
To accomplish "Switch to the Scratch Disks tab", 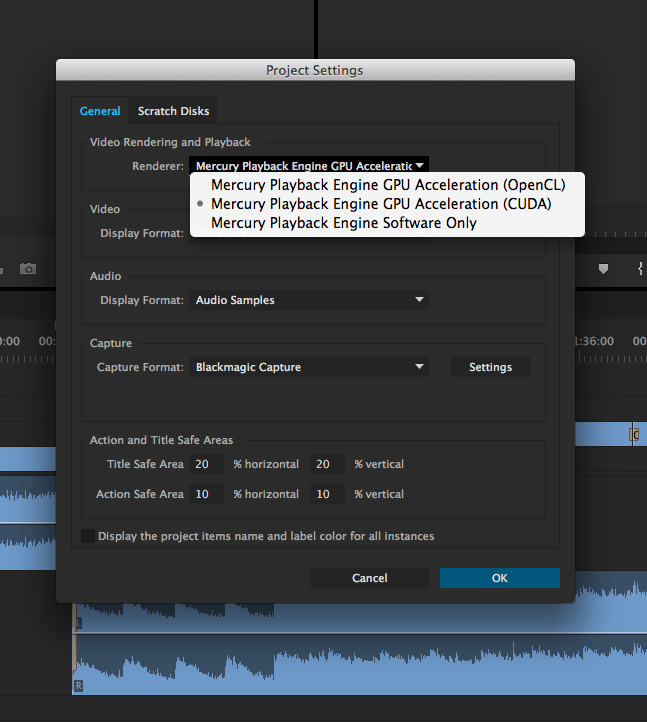I will [174, 111].
